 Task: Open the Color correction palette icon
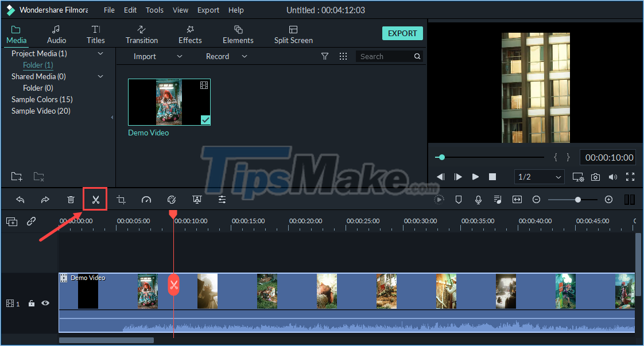pyautogui.click(x=171, y=199)
